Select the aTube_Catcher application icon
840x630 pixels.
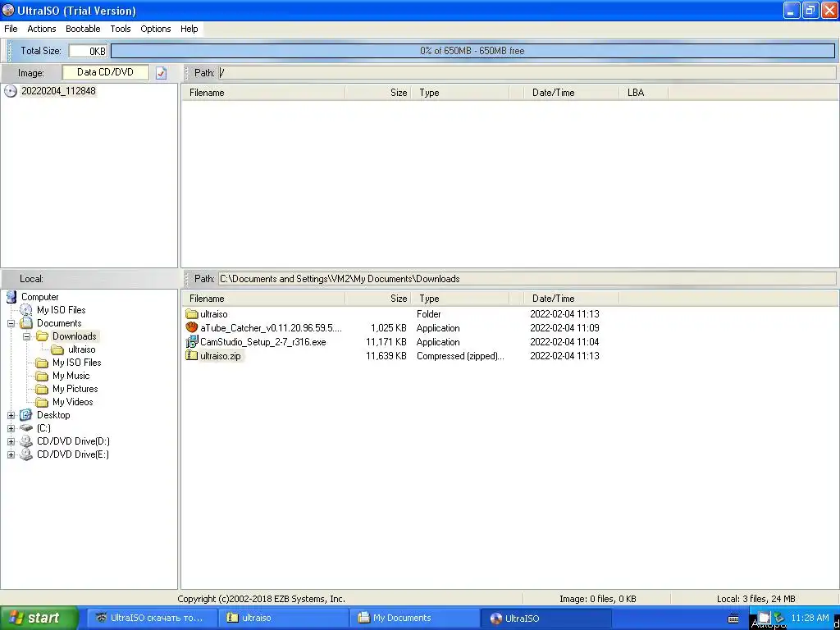(x=191, y=327)
